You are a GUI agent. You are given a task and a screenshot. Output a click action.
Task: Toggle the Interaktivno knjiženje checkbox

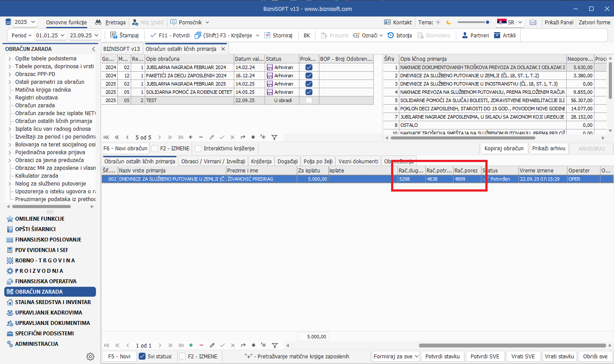[198, 149]
